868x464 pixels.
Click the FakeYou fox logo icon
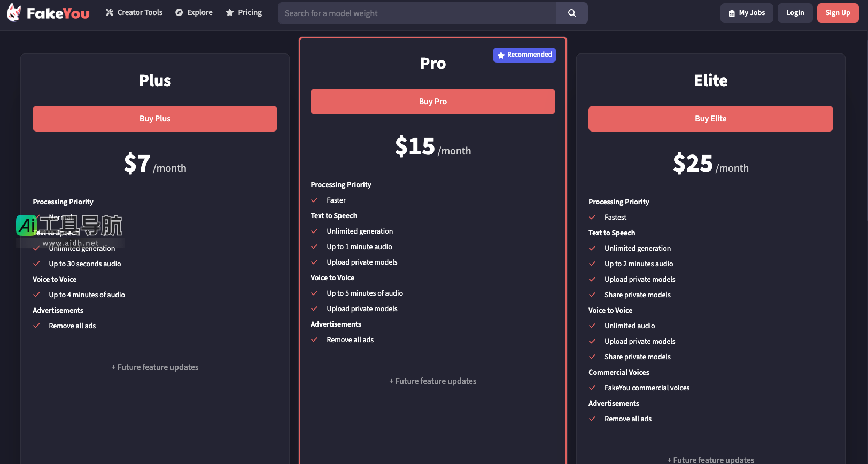(14, 12)
